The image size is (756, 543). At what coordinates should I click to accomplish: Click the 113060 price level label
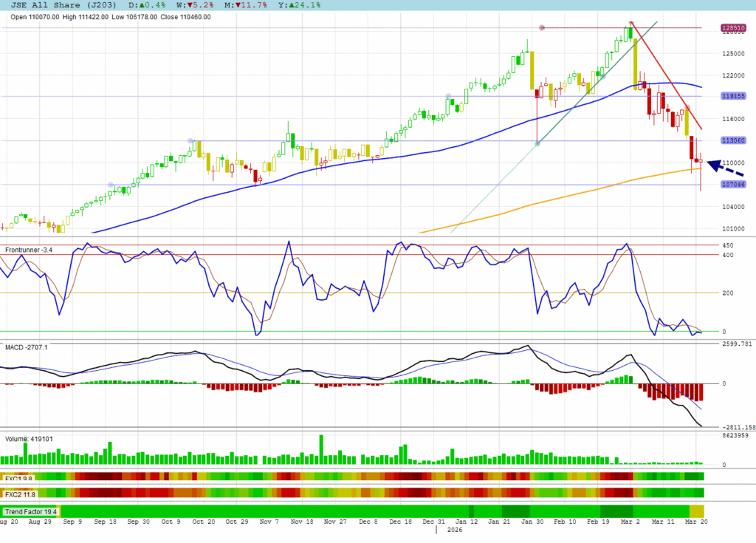[x=732, y=140]
